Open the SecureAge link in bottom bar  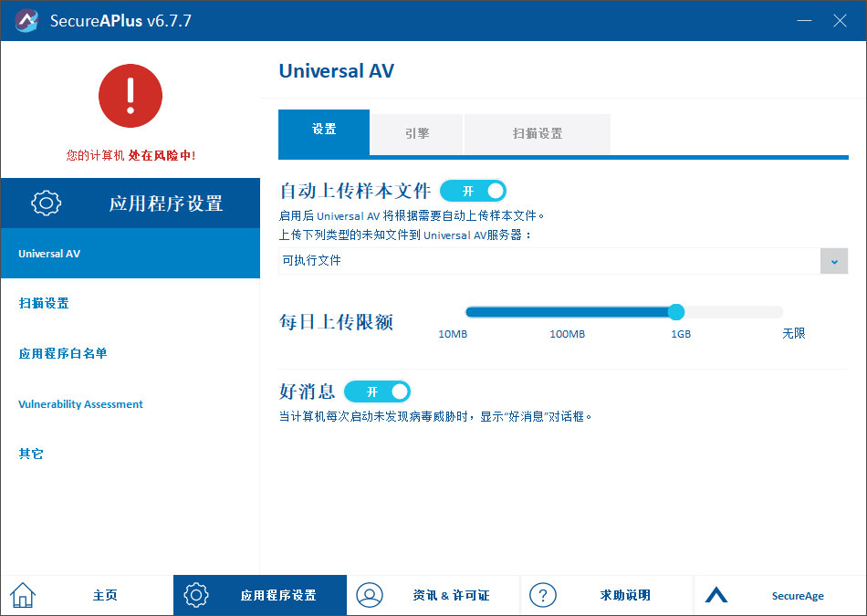780,596
